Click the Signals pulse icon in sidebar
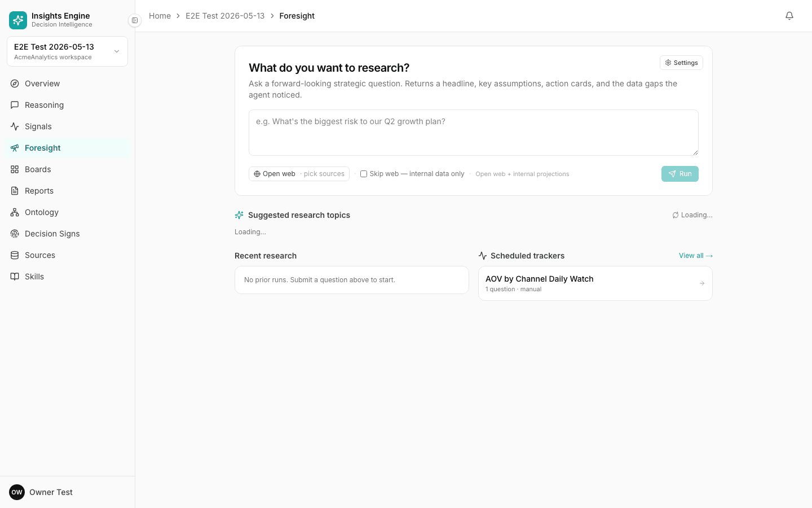812x508 pixels. (x=15, y=126)
